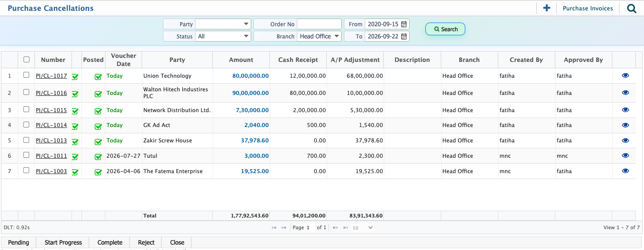644x250 pixels.
Task: Click the Posted check icon for PI/CL-1015
Action: coord(98,111)
